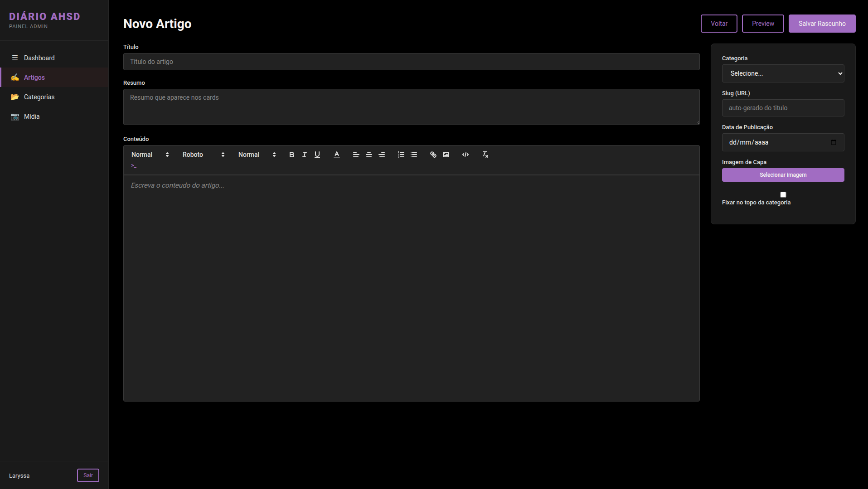Open the Roboto font dropdown
Viewport: 868px width, 489px height.
pyautogui.click(x=203, y=155)
